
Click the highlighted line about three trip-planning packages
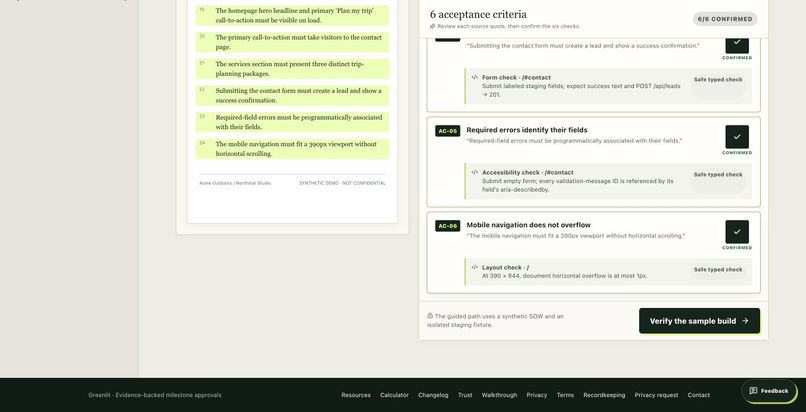(292, 69)
